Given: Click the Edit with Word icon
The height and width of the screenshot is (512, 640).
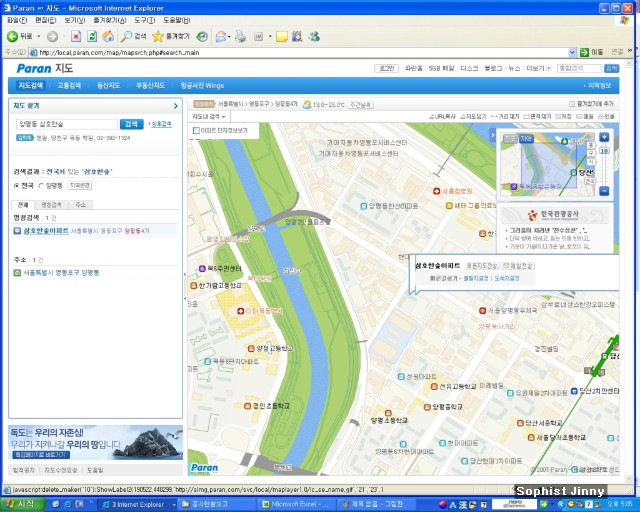Looking at the screenshot, I should click(258, 37).
